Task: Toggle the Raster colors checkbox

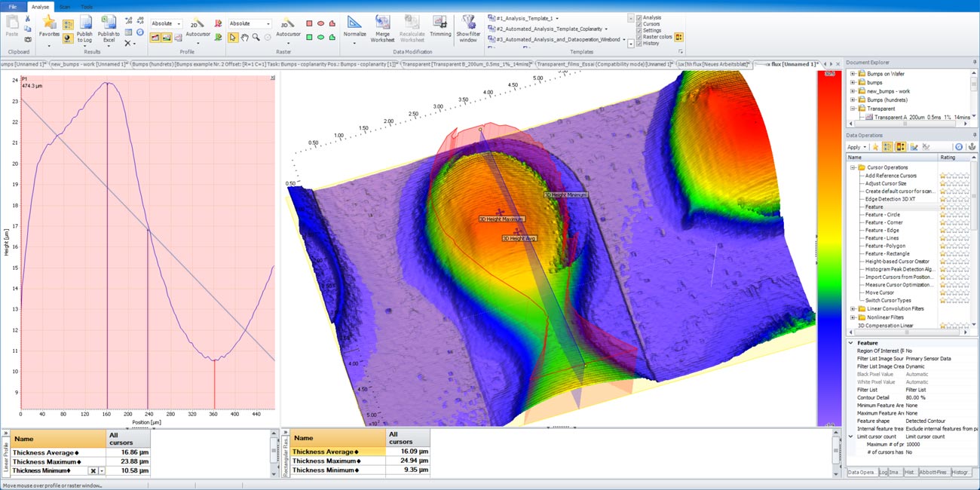Action: tap(639, 36)
